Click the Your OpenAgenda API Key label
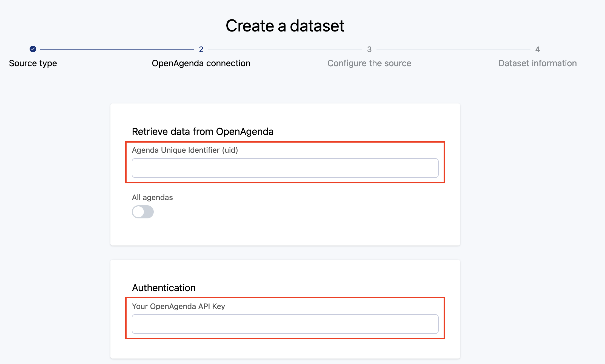The height and width of the screenshot is (364, 605). click(178, 307)
